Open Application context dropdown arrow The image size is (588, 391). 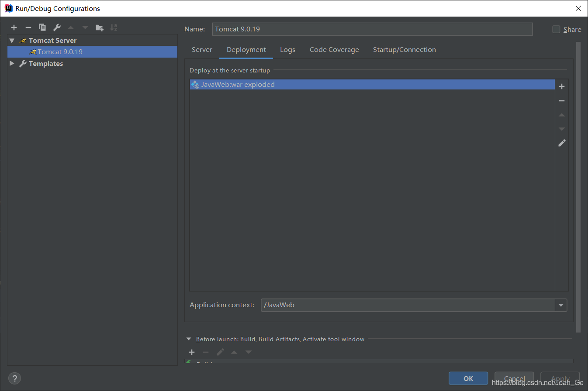click(x=561, y=305)
